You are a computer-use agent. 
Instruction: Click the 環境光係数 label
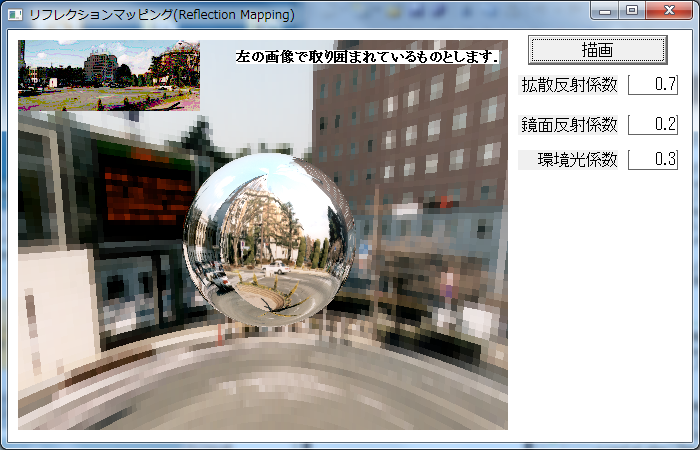pos(568,160)
